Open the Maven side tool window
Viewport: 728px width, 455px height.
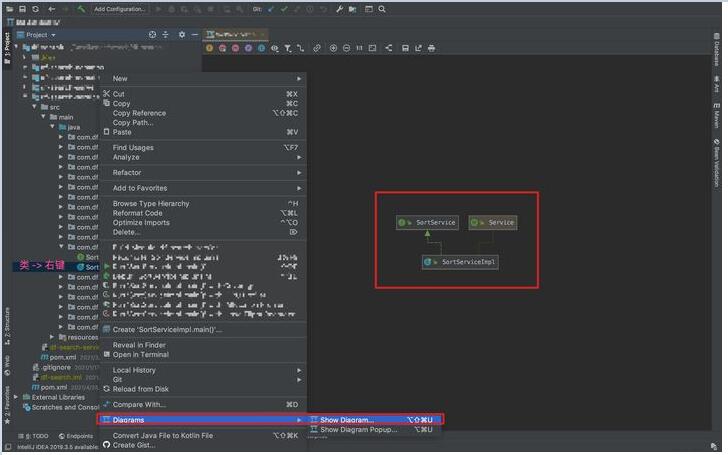[716, 115]
